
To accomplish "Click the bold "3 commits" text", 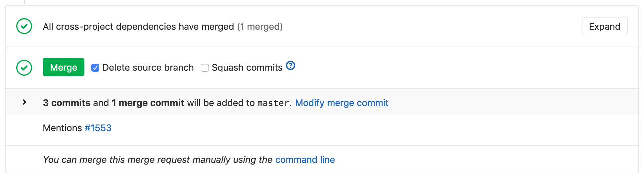I will (67, 103).
